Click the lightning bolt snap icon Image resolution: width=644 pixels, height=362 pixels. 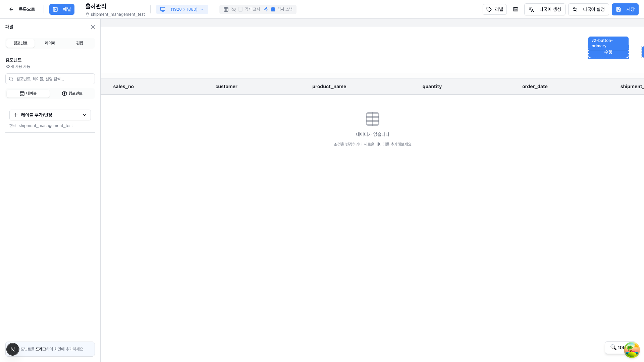266,9
